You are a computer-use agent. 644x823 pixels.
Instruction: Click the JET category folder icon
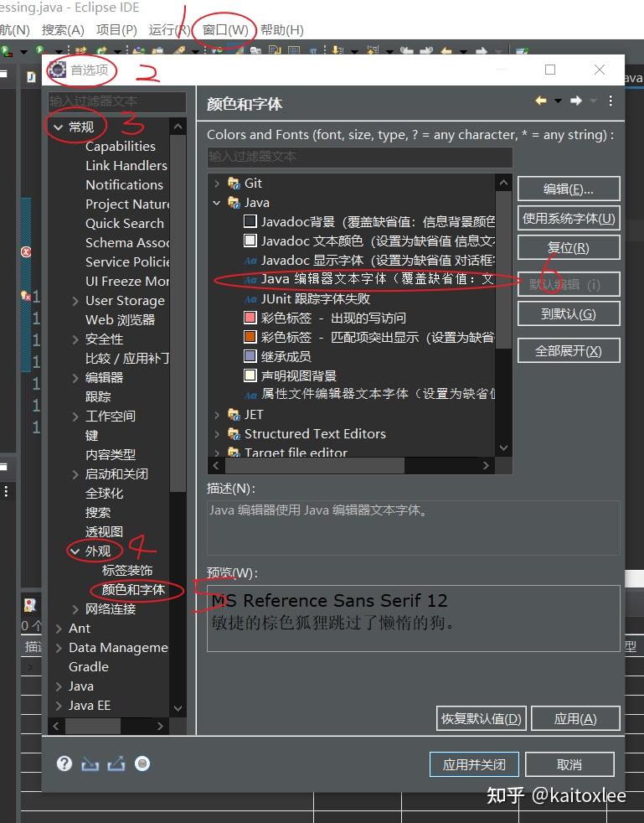click(x=234, y=415)
